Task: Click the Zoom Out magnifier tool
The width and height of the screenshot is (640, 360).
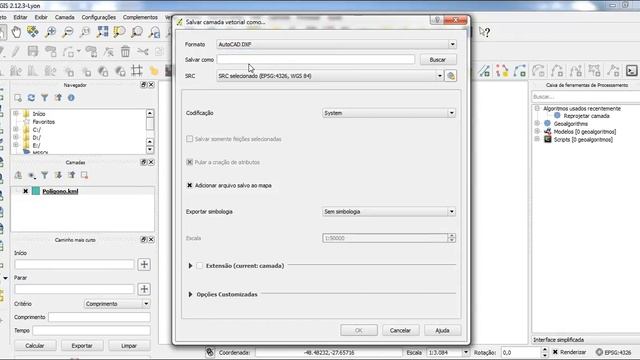Action: click(x=68, y=31)
